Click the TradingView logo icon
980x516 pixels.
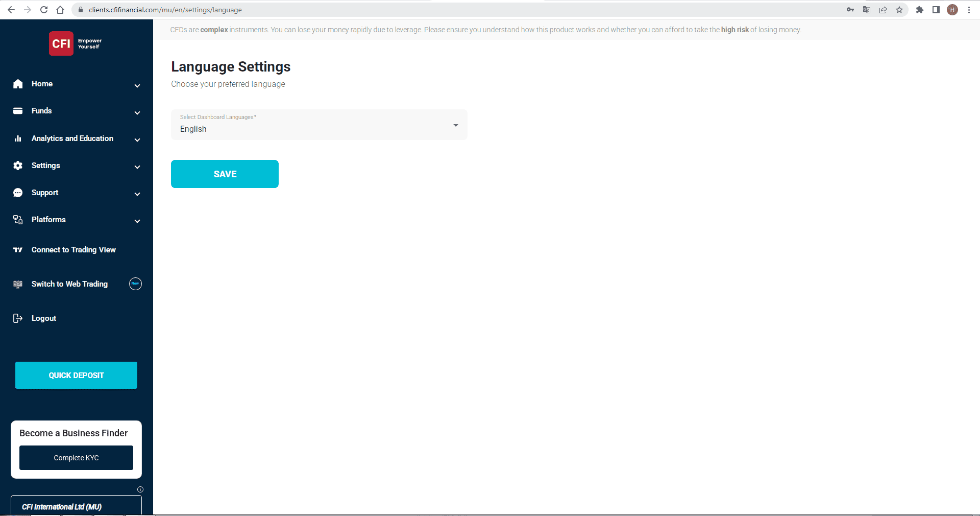point(18,250)
